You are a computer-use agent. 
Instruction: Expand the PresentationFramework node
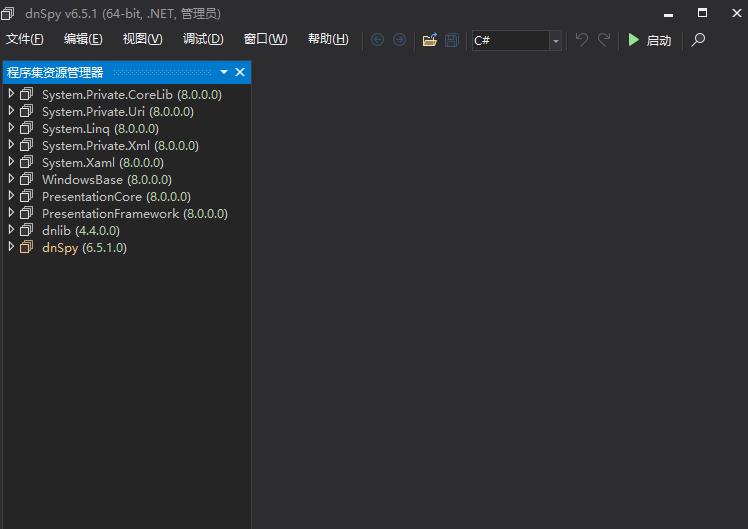point(11,212)
